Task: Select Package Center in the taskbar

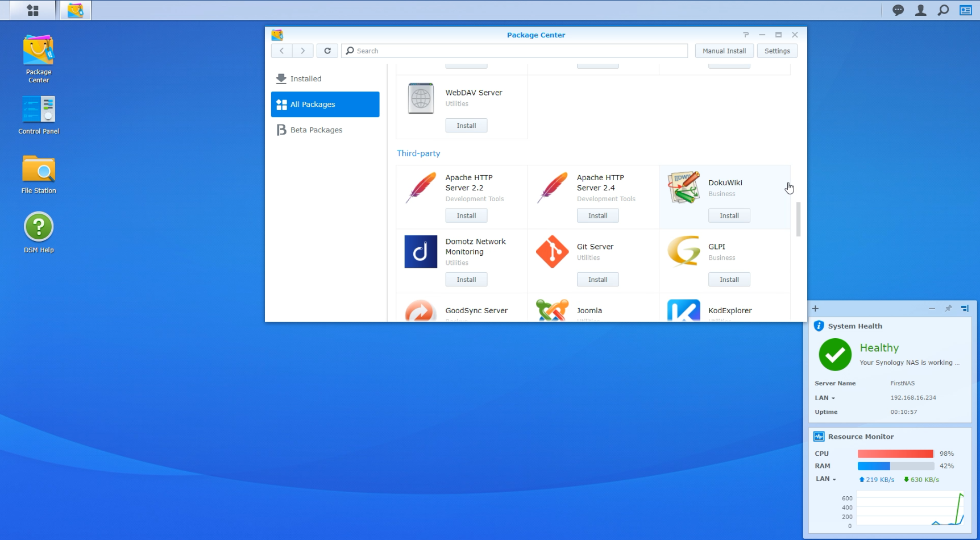Action: click(75, 10)
